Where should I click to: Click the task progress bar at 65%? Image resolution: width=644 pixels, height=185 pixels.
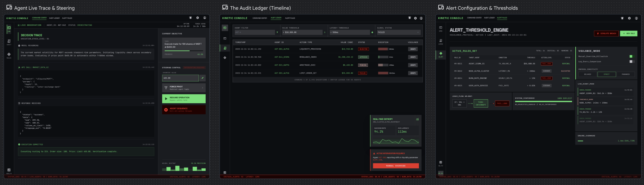[184, 51]
